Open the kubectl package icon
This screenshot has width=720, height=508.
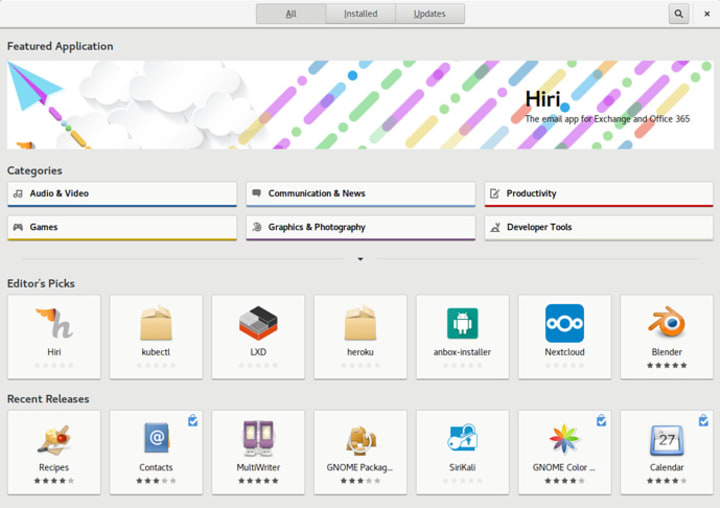[x=156, y=323]
